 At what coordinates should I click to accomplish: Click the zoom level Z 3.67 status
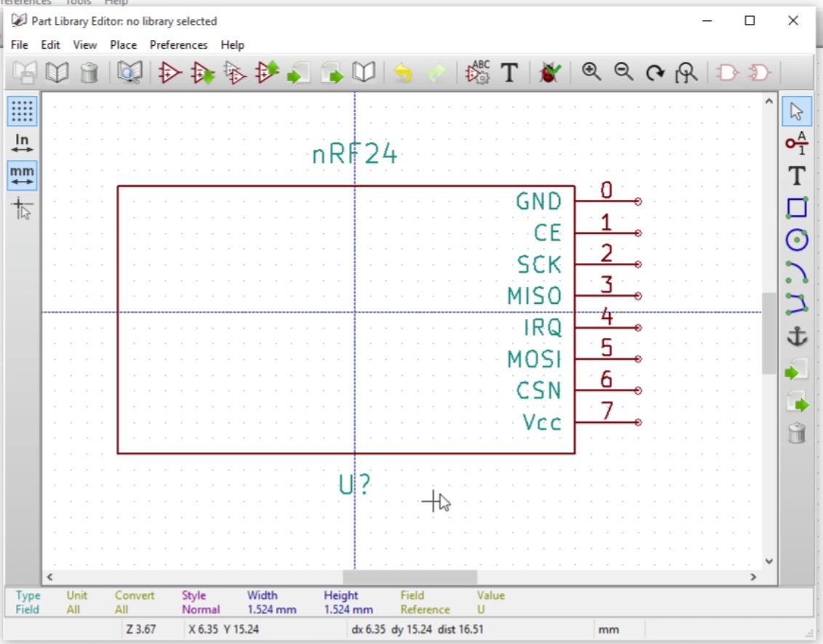click(x=140, y=629)
